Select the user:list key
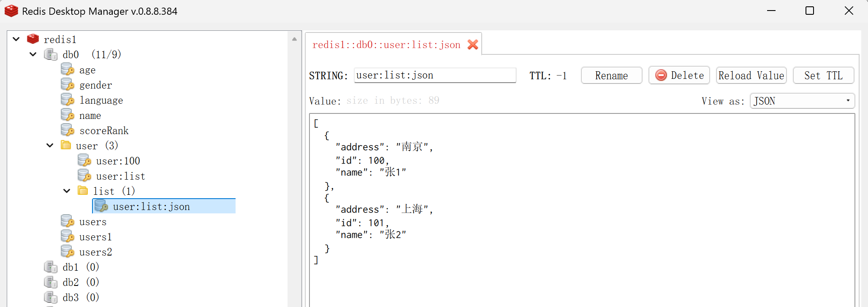The image size is (868, 307). 120,176
